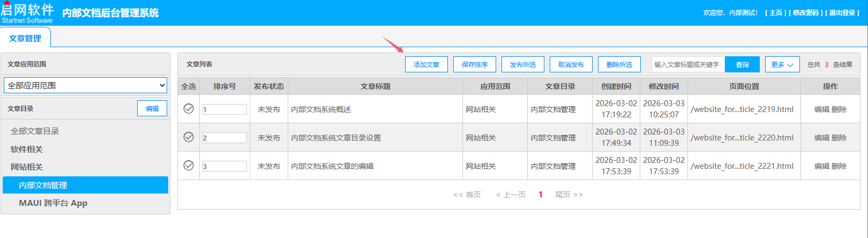Open the 主页 link in header
868x238 pixels.
click(x=776, y=13)
